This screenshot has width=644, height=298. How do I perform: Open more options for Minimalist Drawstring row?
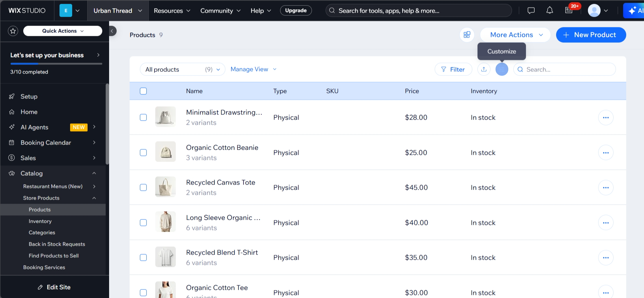coord(606,118)
